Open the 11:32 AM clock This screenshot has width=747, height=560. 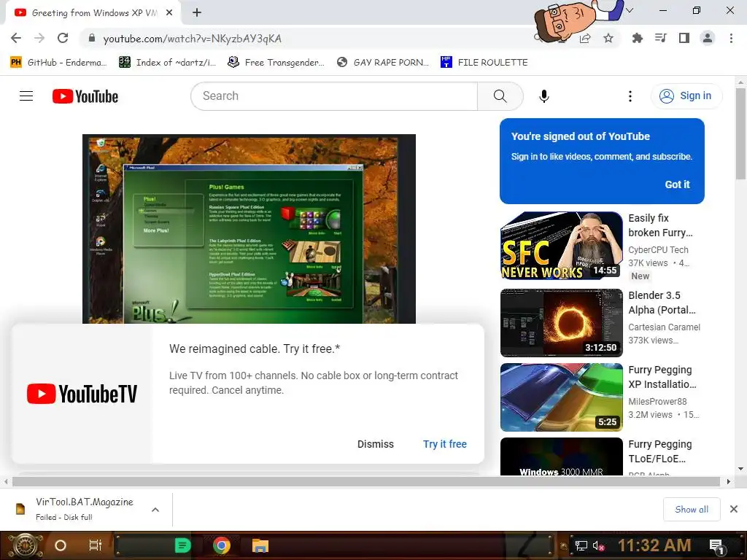coord(654,545)
